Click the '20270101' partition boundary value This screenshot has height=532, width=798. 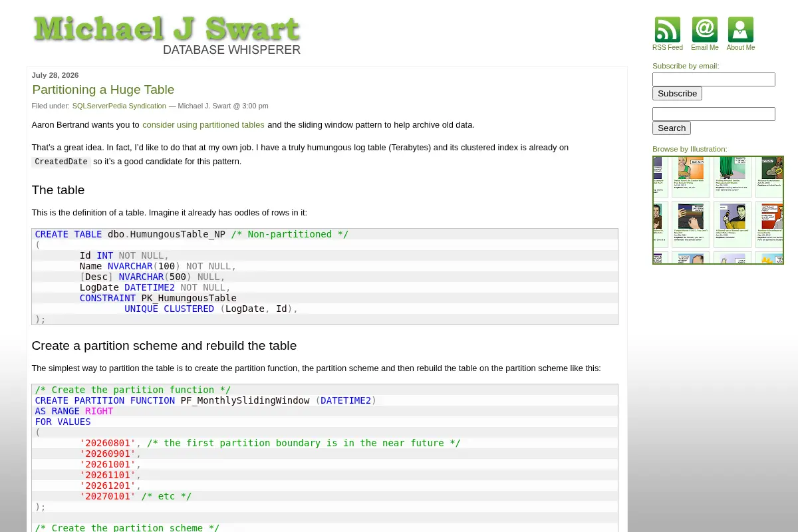pyautogui.click(x=108, y=496)
